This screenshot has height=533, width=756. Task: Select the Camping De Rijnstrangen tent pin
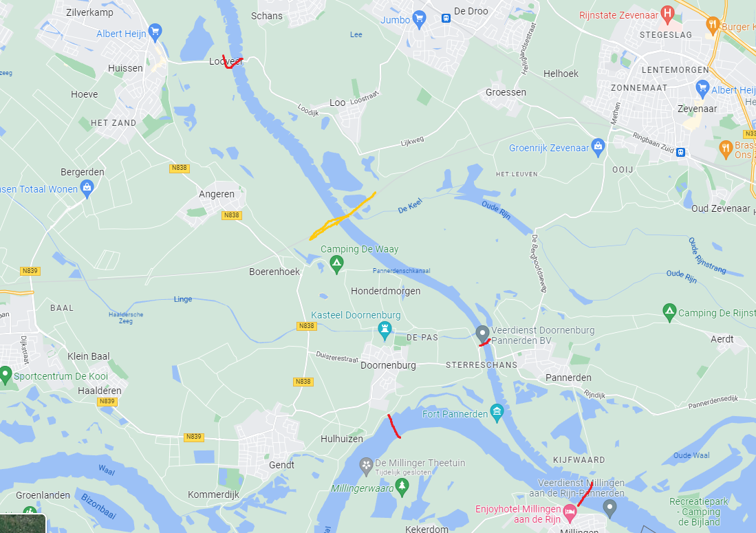(669, 312)
